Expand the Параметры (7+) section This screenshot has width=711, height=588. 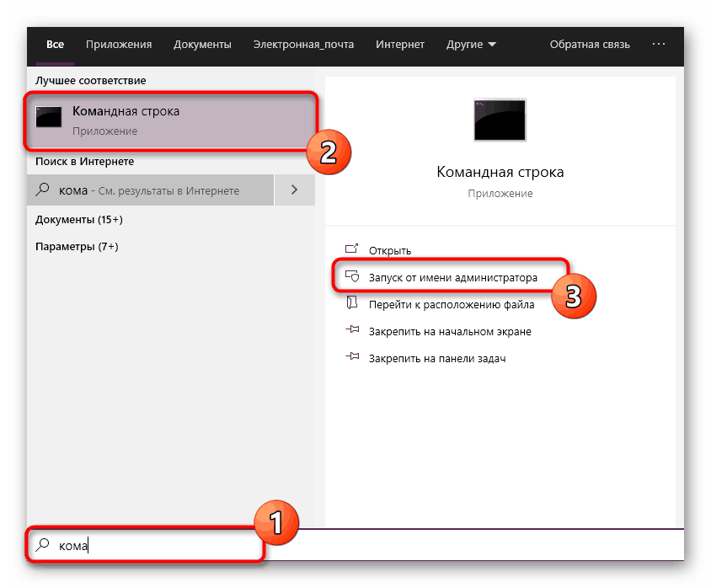[77, 247]
